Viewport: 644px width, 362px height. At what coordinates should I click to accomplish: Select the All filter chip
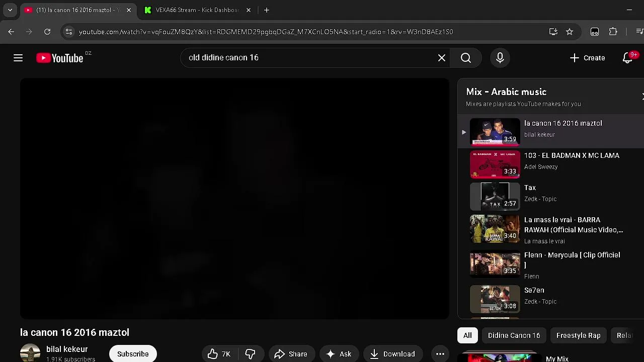tap(467, 335)
